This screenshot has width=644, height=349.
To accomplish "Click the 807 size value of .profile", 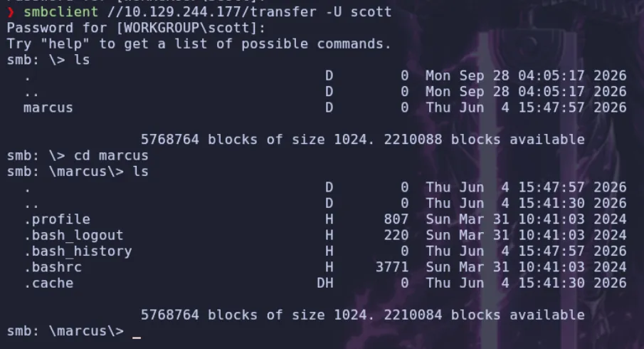I will coord(396,219).
